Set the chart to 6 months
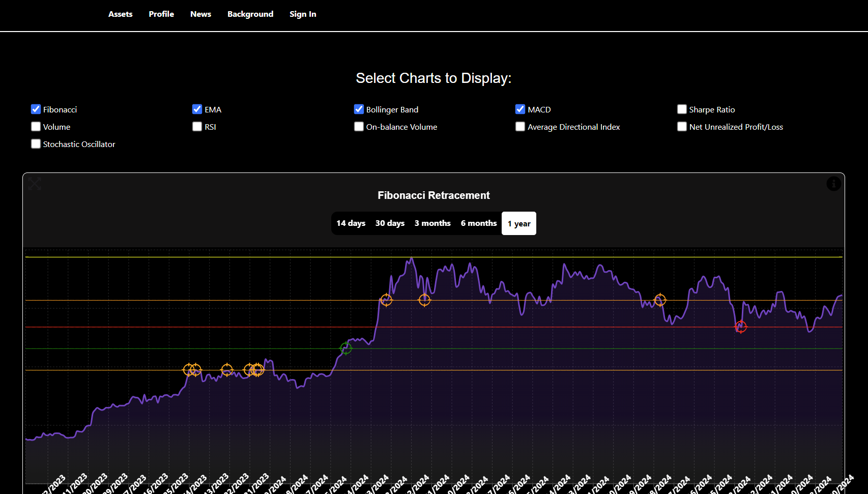This screenshot has height=494, width=868. point(479,223)
